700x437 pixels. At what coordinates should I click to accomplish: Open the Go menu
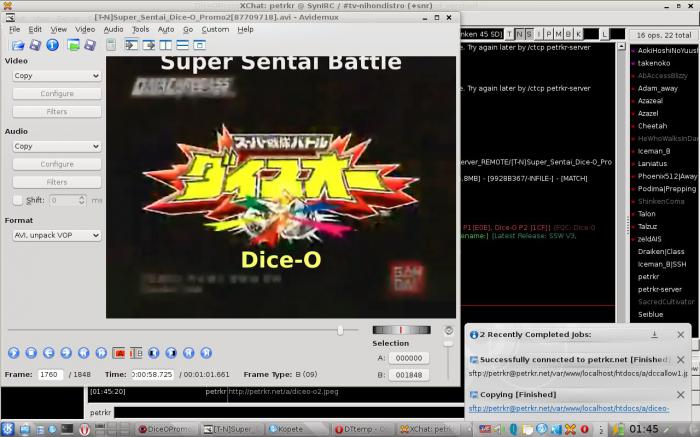point(188,29)
